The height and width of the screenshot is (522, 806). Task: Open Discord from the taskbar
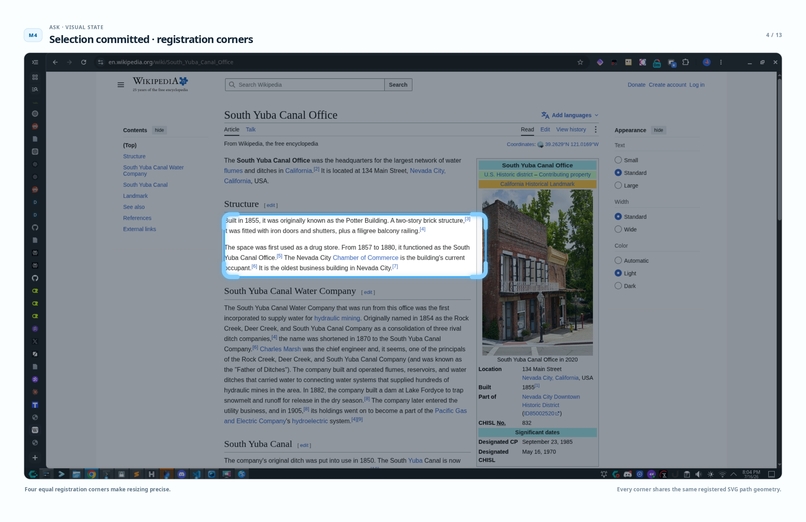tap(181, 474)
